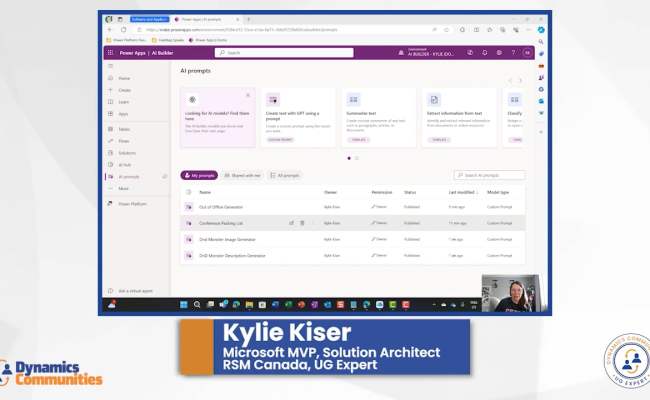
Task: Dismiss the Looking for AI models card
Action: click(248, 95)
